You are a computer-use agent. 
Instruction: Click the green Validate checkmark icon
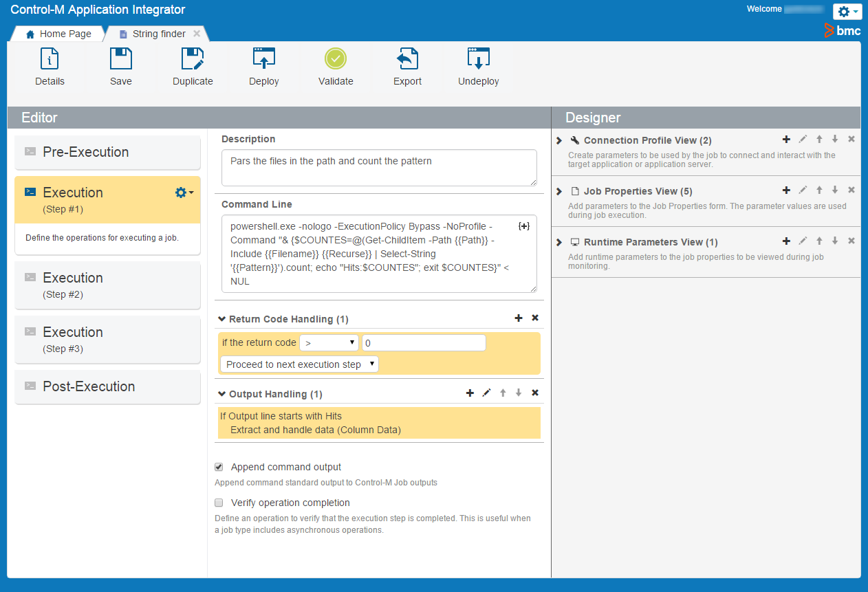click(x=336, y=59)
